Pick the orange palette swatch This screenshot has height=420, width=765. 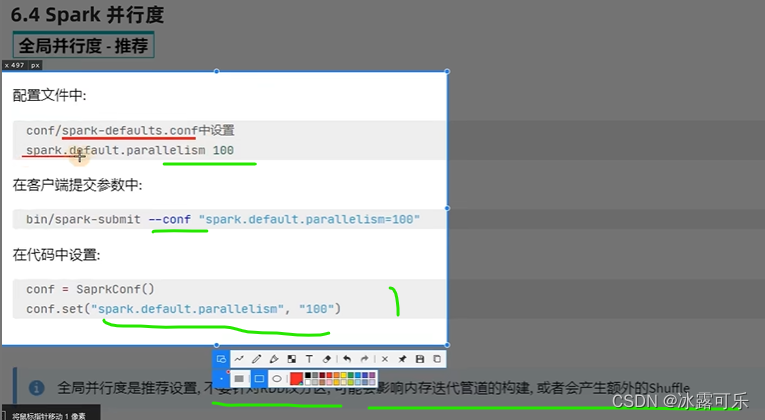click(337, 375)
